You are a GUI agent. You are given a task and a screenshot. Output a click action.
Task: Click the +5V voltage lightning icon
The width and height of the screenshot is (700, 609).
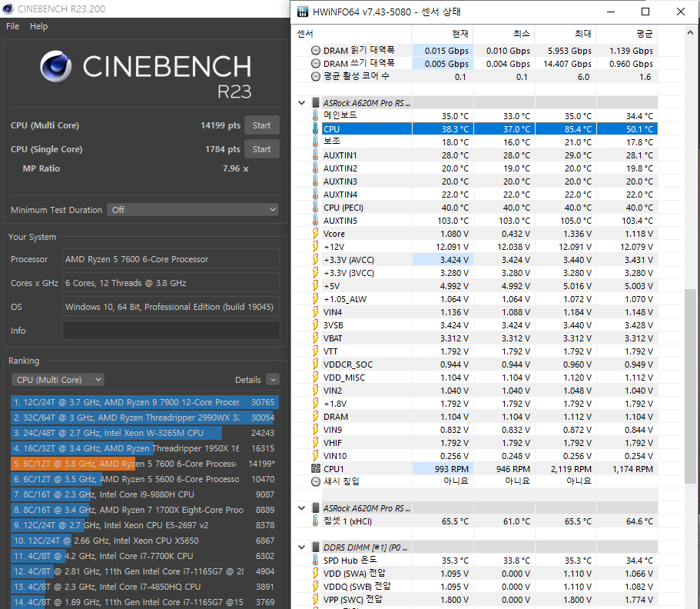coord(316,285)
